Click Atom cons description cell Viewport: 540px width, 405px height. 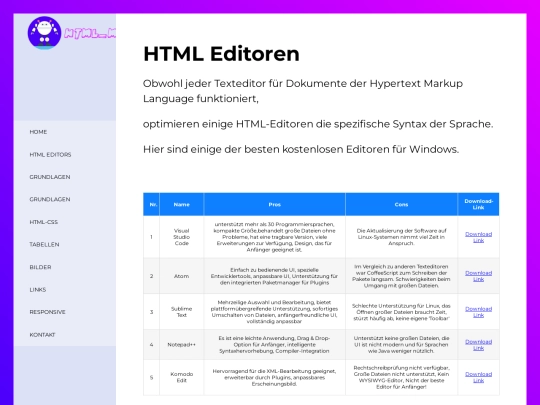pyautogui.click(x=402, y=276)
